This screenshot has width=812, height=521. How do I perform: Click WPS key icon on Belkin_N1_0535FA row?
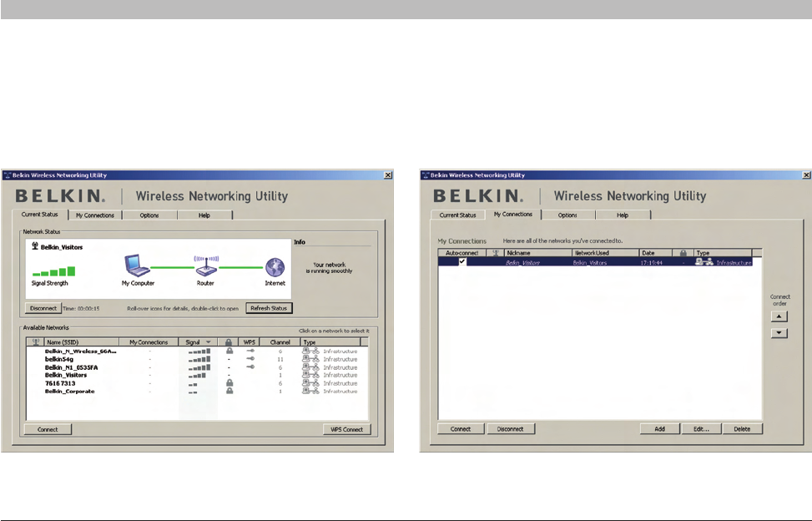click(x=250, y=367)
